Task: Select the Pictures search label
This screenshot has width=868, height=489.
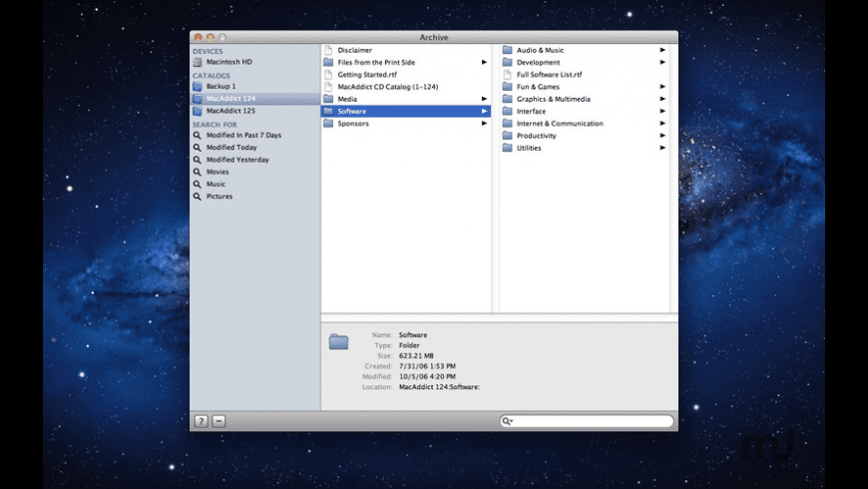Action: click(x=219, y=196)
